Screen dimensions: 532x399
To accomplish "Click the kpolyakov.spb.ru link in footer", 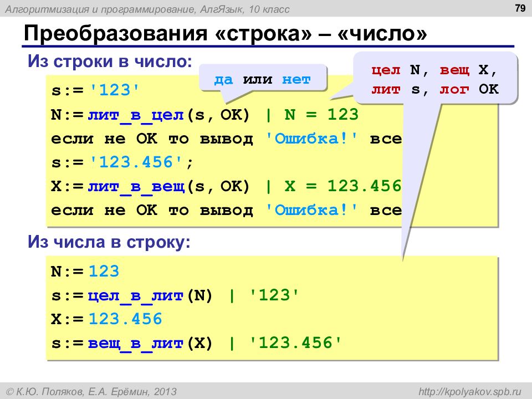I will pyautogui.click(x=469, y=392).
